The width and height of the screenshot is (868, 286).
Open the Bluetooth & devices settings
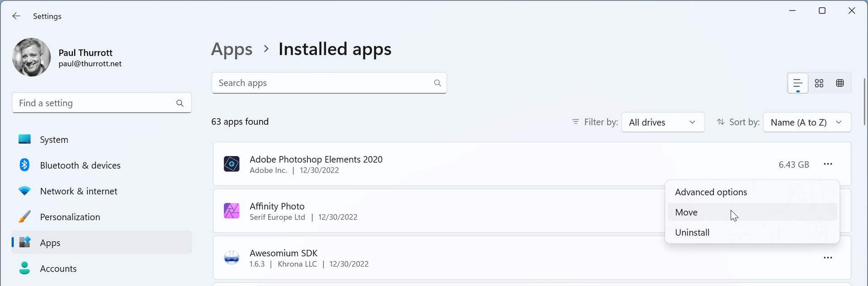click(80, 165)
